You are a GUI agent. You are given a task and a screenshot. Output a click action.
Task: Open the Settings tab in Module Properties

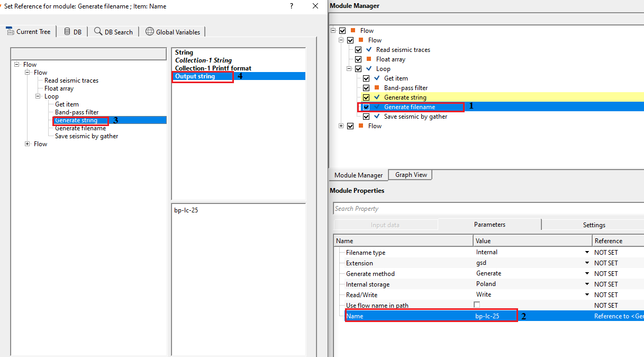(594, 225)
